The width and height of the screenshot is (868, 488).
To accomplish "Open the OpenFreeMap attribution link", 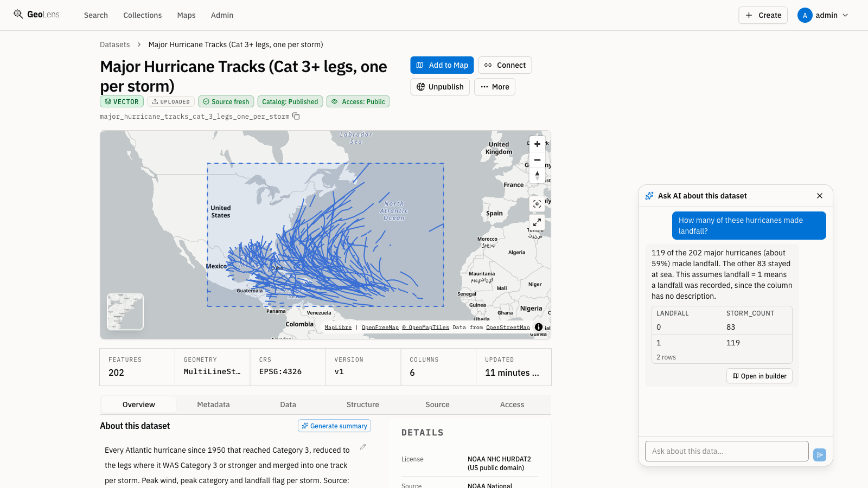I will (380, 328).
